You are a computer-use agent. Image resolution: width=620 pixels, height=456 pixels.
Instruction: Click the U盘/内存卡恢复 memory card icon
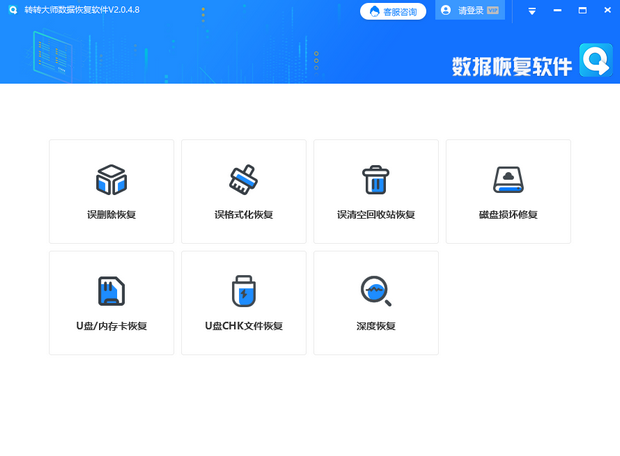click(112, 291)
